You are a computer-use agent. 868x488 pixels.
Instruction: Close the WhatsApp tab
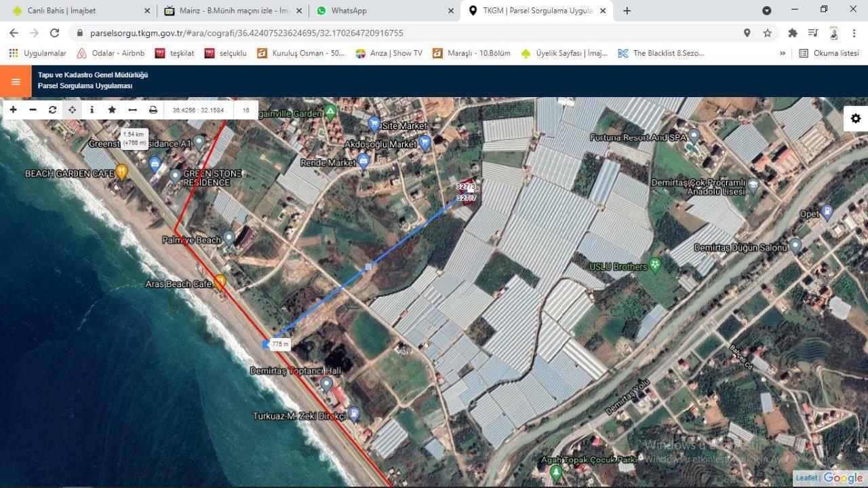pos(451,11)
